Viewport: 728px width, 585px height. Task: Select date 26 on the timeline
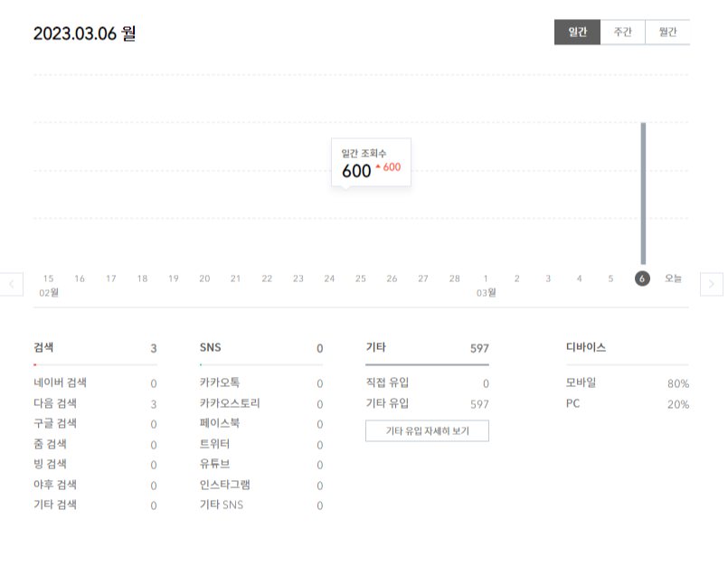click(x=392, y=278)
